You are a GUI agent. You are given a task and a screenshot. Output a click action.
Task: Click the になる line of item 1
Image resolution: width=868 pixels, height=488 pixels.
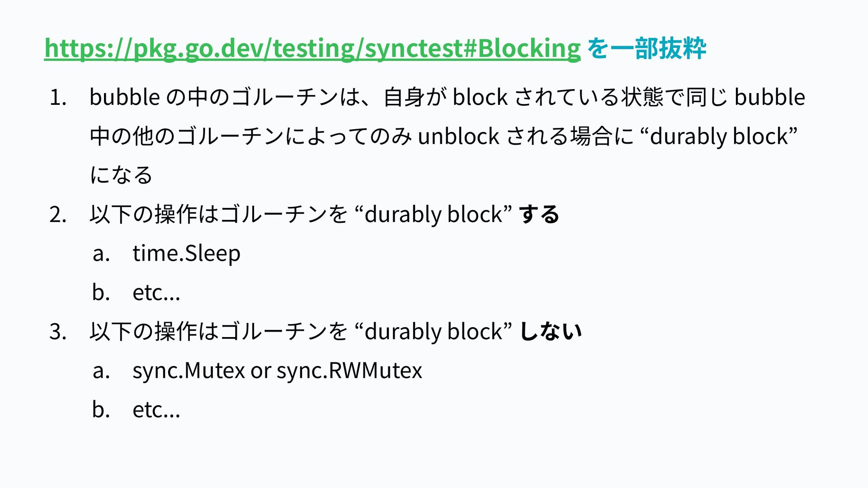[x=121, y=175]
